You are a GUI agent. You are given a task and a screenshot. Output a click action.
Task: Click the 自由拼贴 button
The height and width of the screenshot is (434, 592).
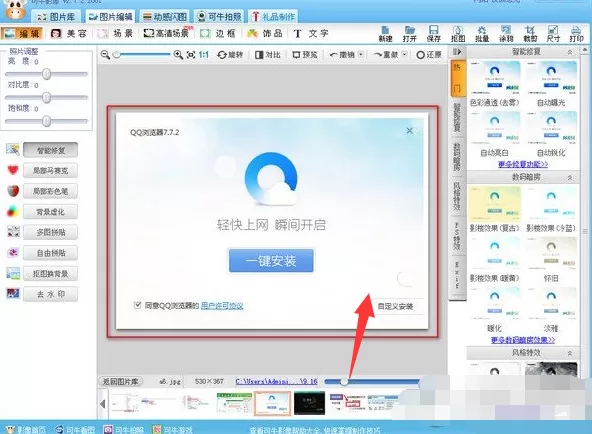(x=51, y=253)
